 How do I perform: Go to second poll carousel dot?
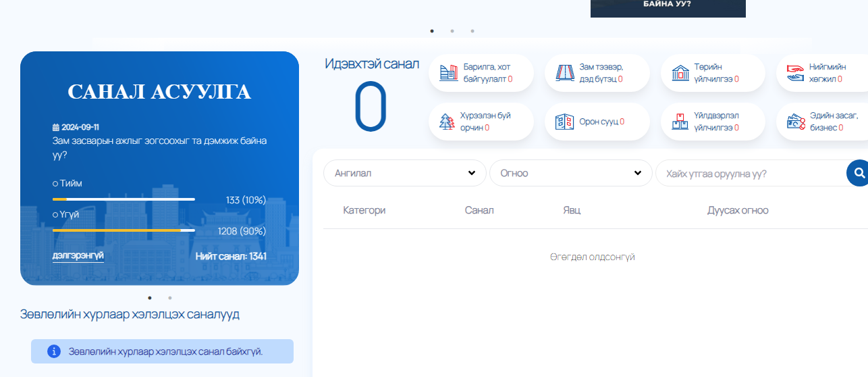click(x=170, y=297)
